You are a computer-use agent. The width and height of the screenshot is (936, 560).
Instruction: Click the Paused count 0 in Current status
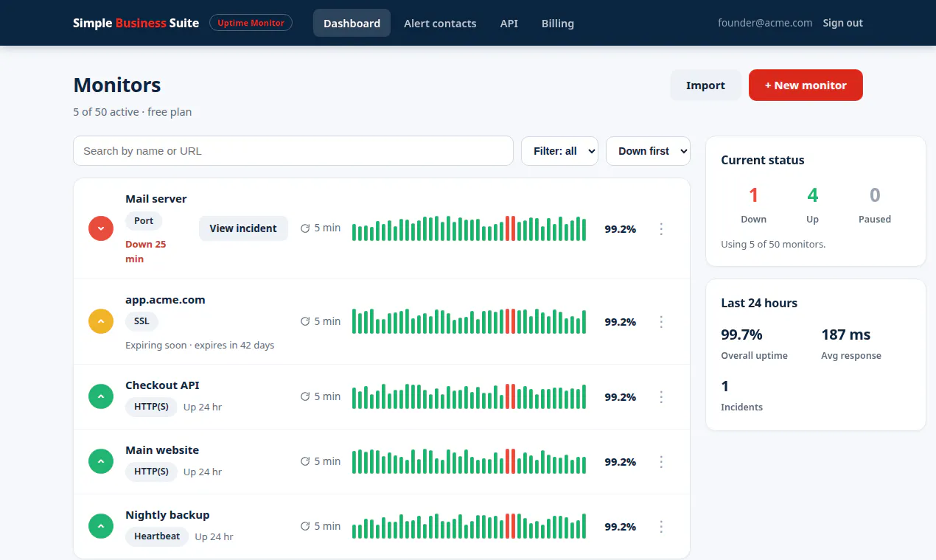pos(875,195)
